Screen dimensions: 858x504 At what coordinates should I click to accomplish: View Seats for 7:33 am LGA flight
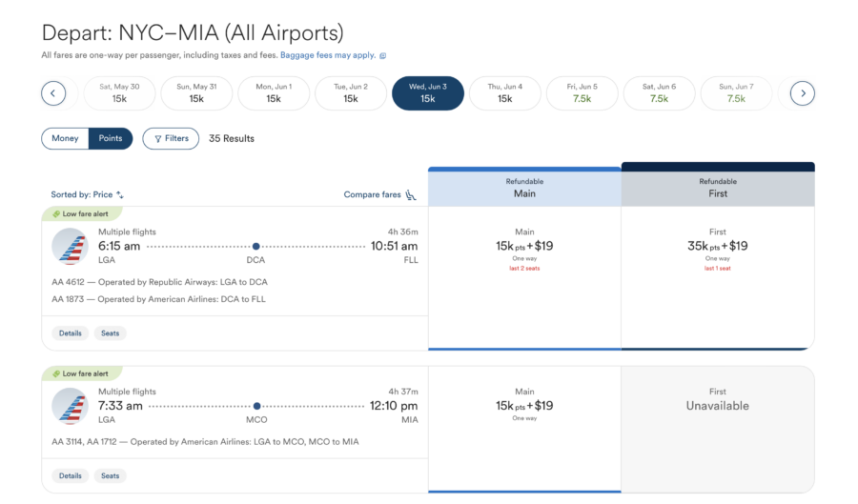pyautogui.click(x=110, y=476)
